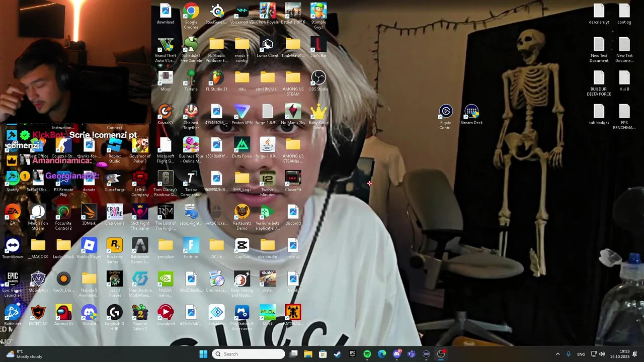Open OBS Studio desktop shortcut
644x362 pixels.
(318, 80)
